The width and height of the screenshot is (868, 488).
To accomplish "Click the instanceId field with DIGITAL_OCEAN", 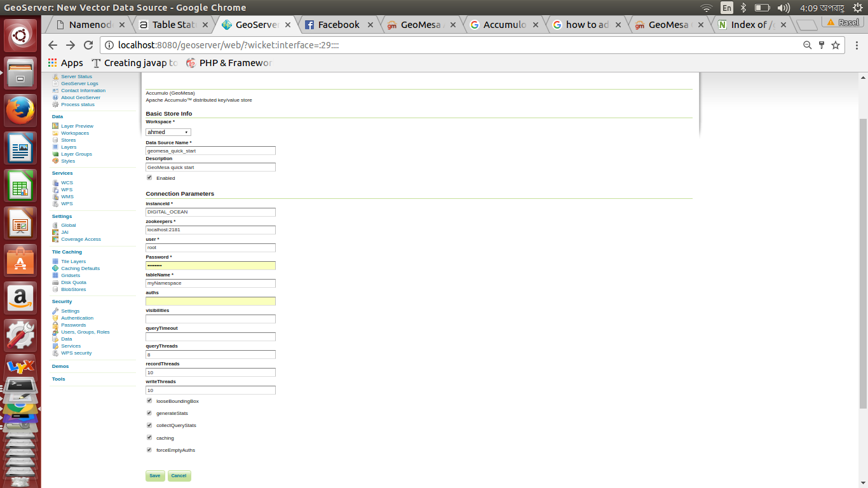I will click(x=210, y=212).
